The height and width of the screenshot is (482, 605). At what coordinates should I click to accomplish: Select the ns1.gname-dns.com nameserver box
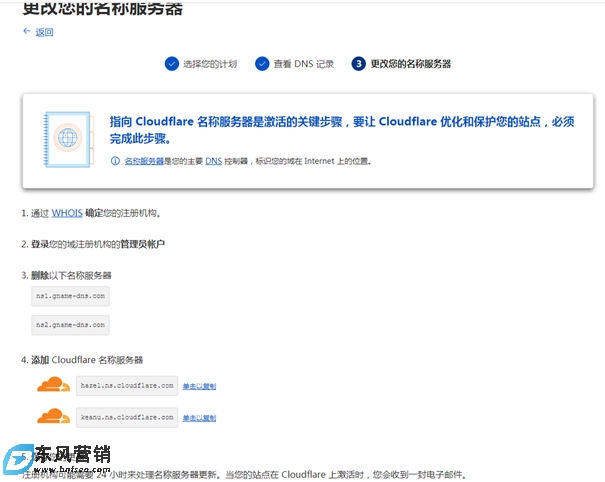coord(70,296)
